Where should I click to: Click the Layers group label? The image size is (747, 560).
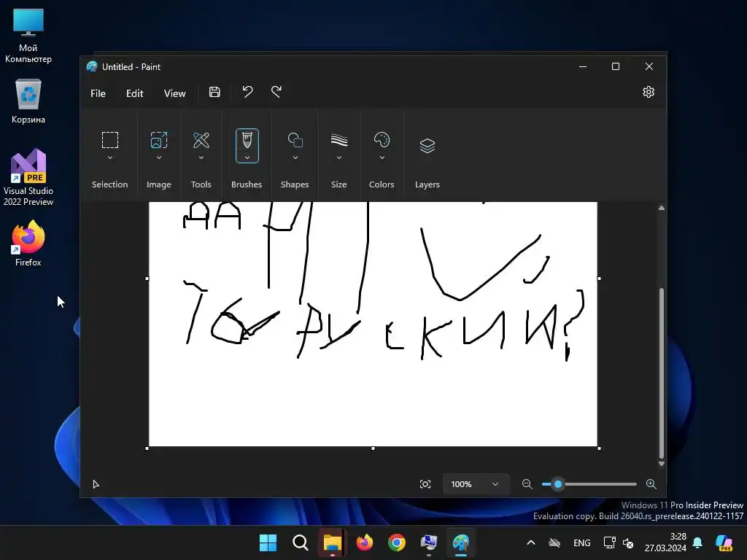[427, 184]
